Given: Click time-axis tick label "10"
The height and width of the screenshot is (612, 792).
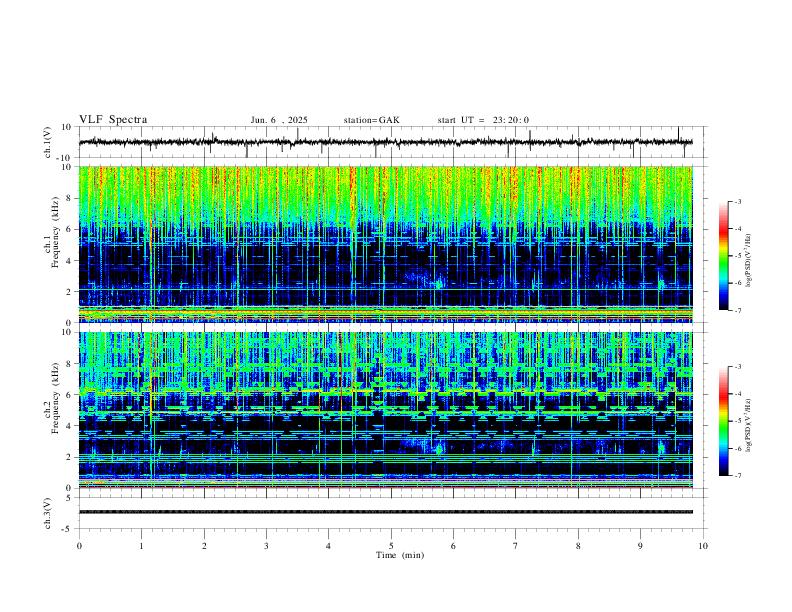Looking at the screenshot, I should pos(703,546).
